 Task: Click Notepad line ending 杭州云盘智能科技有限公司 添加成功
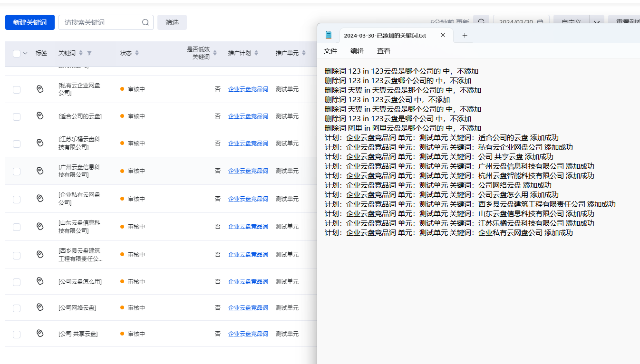click(459, 175)
